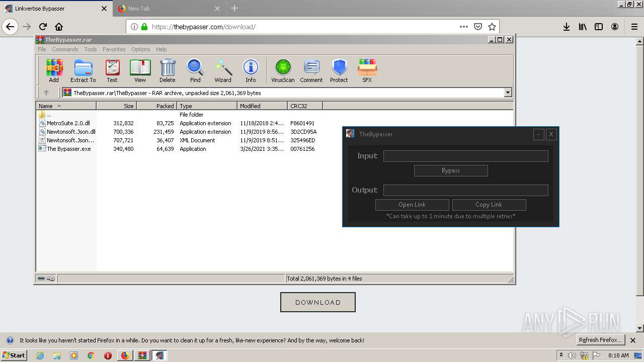Screen dimensions: 644x362
Task: Click the Copy Link button
Action: [x=489, y=205]
